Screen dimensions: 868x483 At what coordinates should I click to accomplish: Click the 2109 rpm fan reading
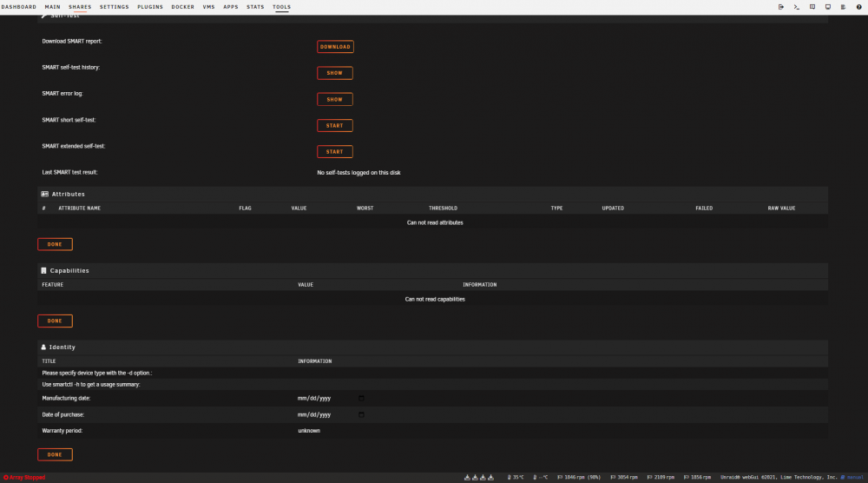(x=661, y=478)
